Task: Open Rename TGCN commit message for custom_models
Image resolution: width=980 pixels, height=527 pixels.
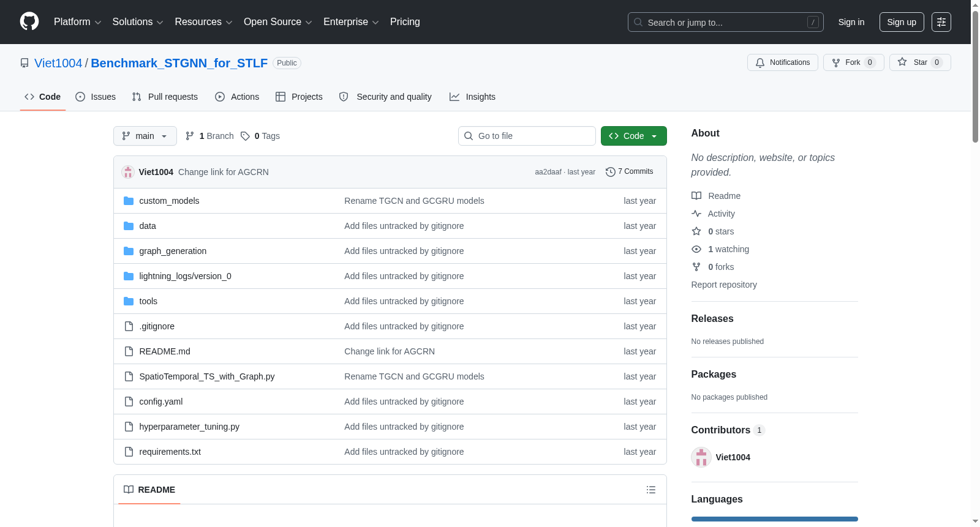Action: (414, 201)
